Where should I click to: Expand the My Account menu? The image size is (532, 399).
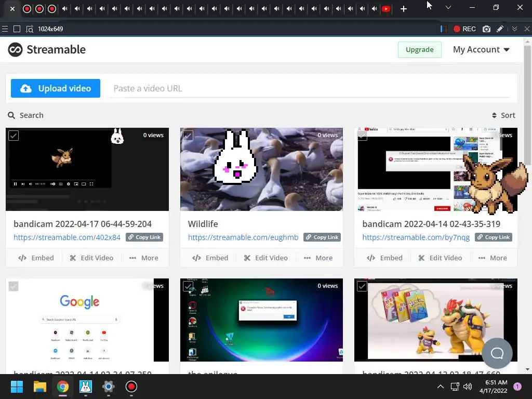point(481,49)
